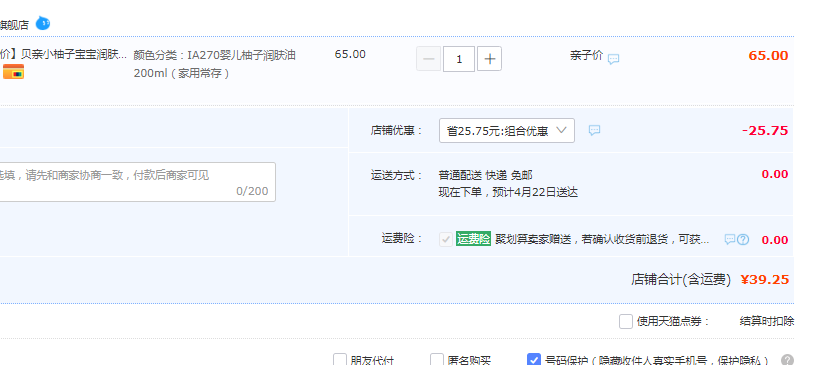Viewport: 814px width, 365px height.
Task: Toggle the 运费险 checkbox
Action: [x=446, y=239]
